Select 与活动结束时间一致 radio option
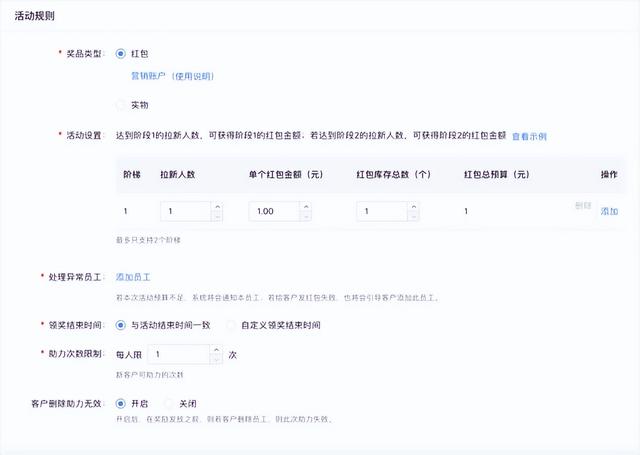This screenshot has height=455, width=640. (121, 325)
